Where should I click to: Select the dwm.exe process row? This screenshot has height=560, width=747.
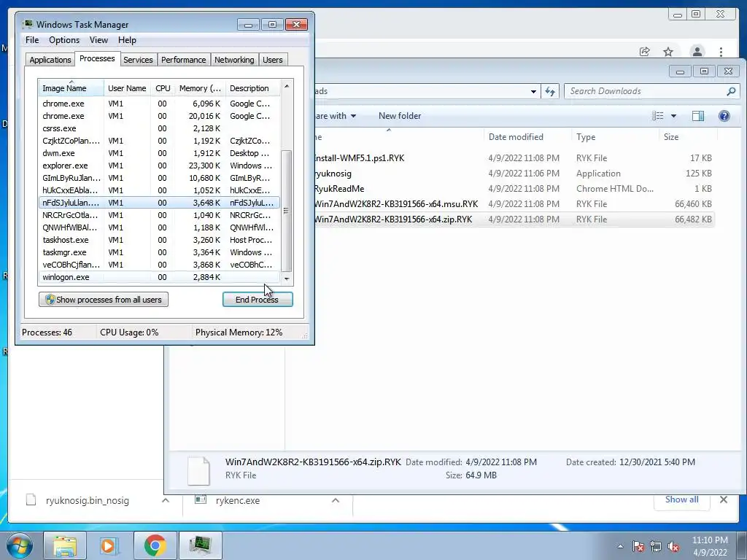pos(159,153)
